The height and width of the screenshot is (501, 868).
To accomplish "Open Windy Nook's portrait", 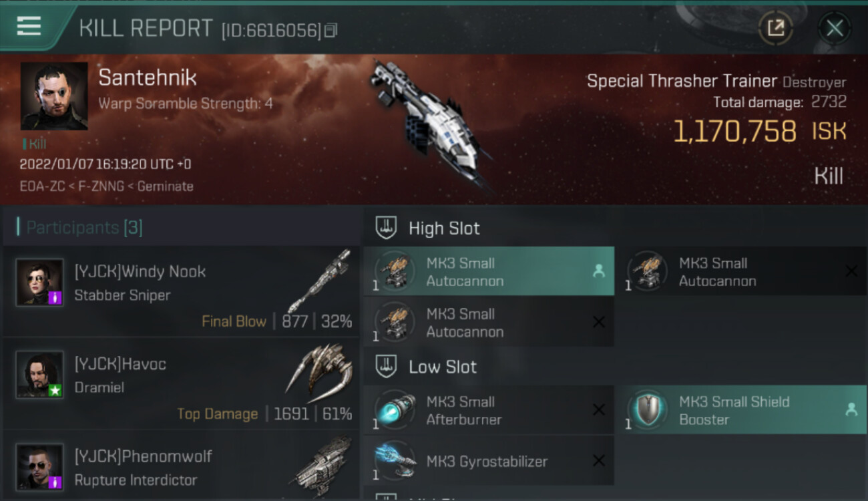I will coord(40,283).
